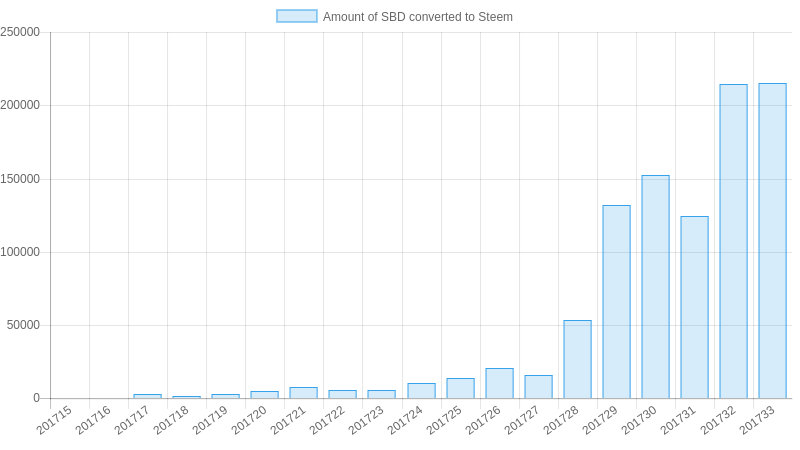This screenshot has width=800, height=450.
Task: Click the y-axis value 0
Action: [36, 398]
